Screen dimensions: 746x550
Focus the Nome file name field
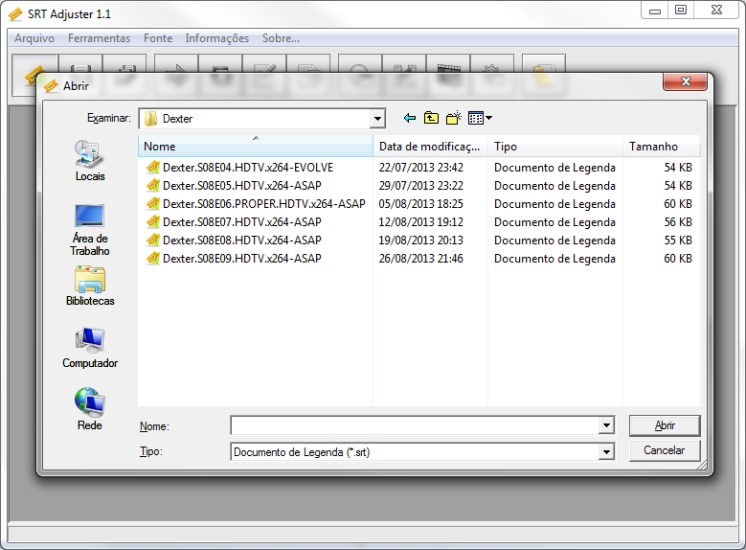pyautogui.click(x=415, y=425)
